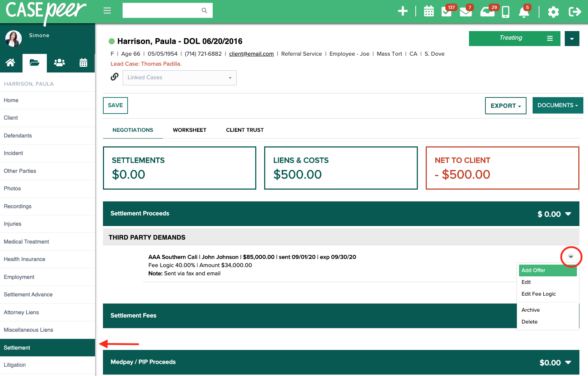Toggle the hamburger menu beside the logo

click(x=107, y=10)
